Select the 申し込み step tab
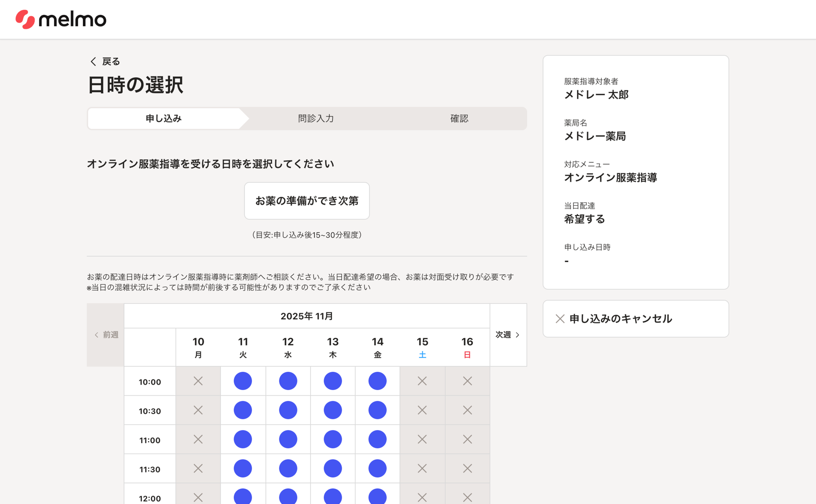The width and height of the screenshot is (816, 504). coord(164,119)
